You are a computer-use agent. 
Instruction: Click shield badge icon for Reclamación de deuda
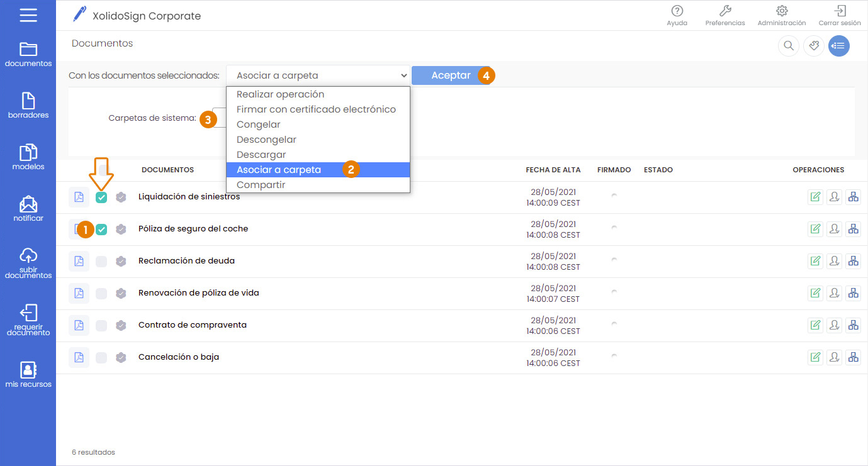pyautogui.click(x=121, y=261)
